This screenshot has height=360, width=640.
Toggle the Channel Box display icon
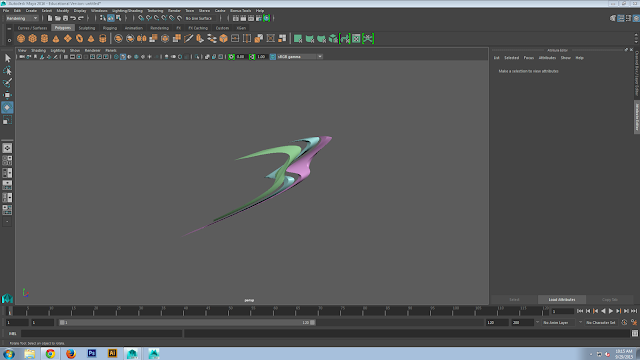[636, 18]
